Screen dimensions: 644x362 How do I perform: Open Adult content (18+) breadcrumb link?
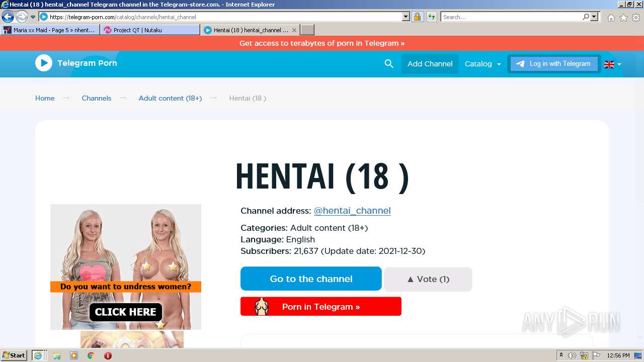point(170,98)
